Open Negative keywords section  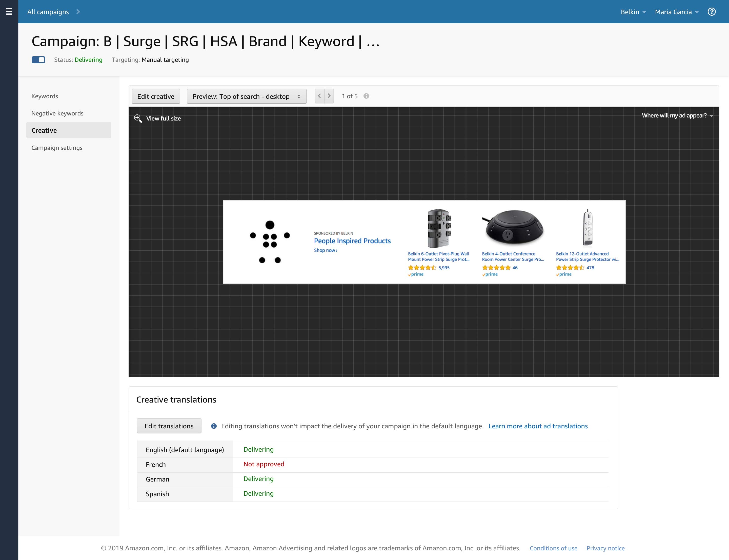57,113
